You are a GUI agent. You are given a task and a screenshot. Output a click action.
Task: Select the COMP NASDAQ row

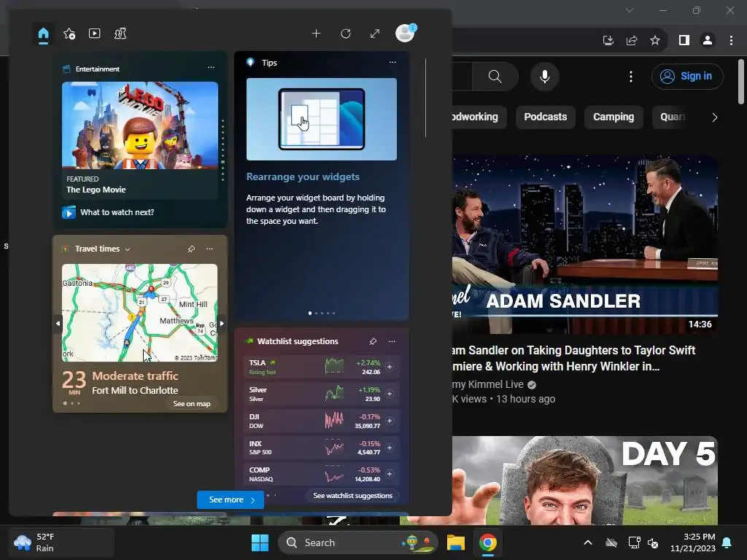(322, 474)
